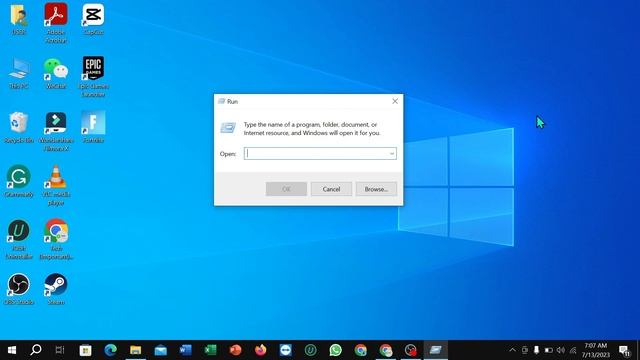Open taskbar search magnifier
Image resolution: width=640 pixels, height=360 pixels.
36,350
